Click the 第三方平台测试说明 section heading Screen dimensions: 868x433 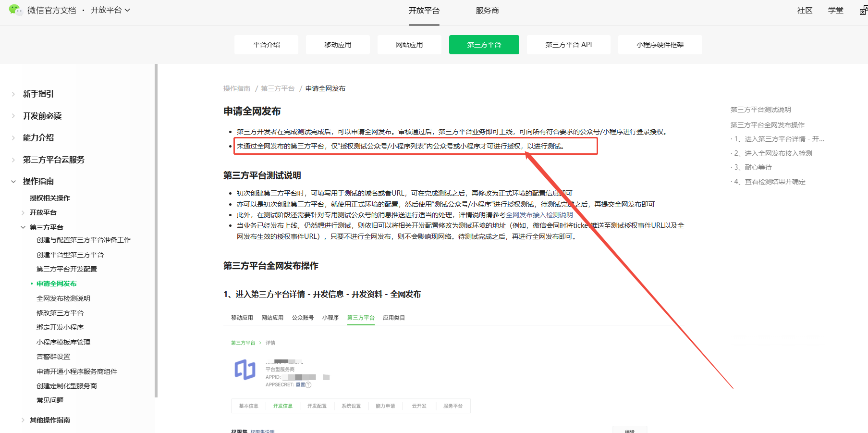(262, 175)
